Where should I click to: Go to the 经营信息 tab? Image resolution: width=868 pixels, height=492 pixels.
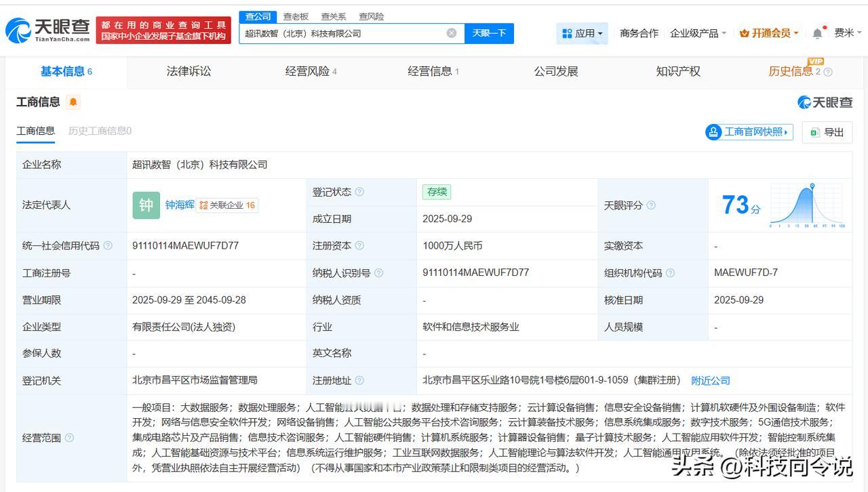tap(433, 72)
